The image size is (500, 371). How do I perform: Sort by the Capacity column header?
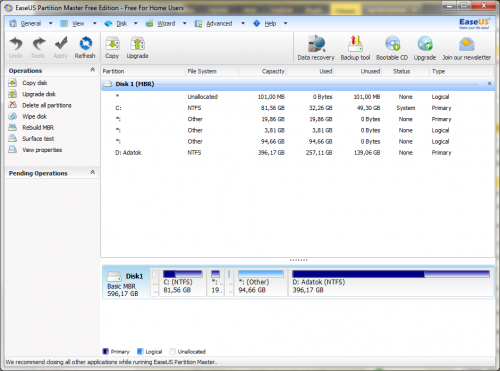(x=263, y=71)
